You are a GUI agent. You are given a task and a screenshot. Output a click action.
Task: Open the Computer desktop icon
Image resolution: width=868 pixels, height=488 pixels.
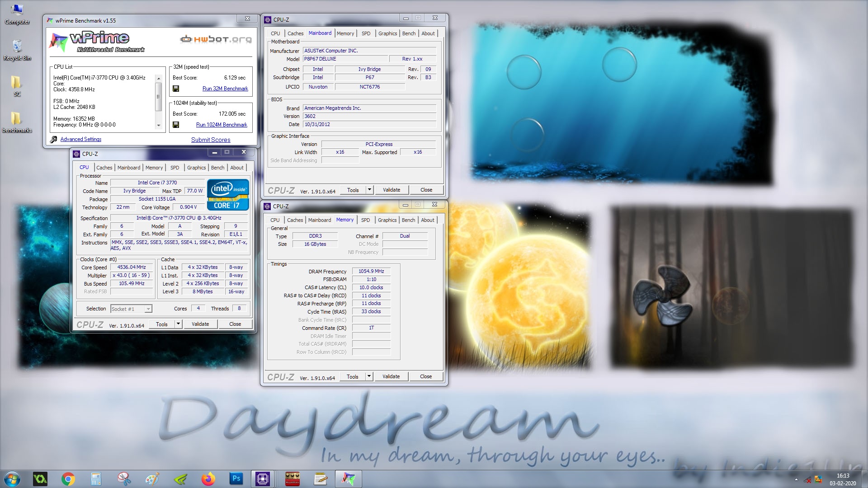coord(17,14)
